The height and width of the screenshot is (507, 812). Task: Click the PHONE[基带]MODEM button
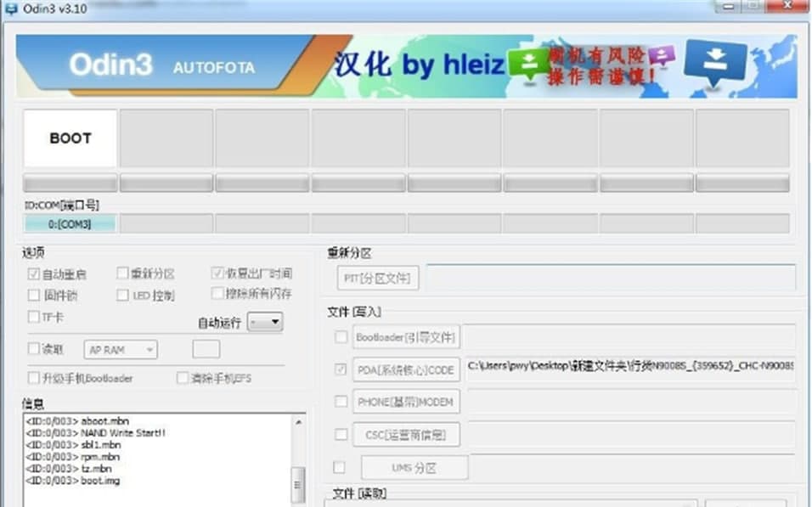point(406,402)
